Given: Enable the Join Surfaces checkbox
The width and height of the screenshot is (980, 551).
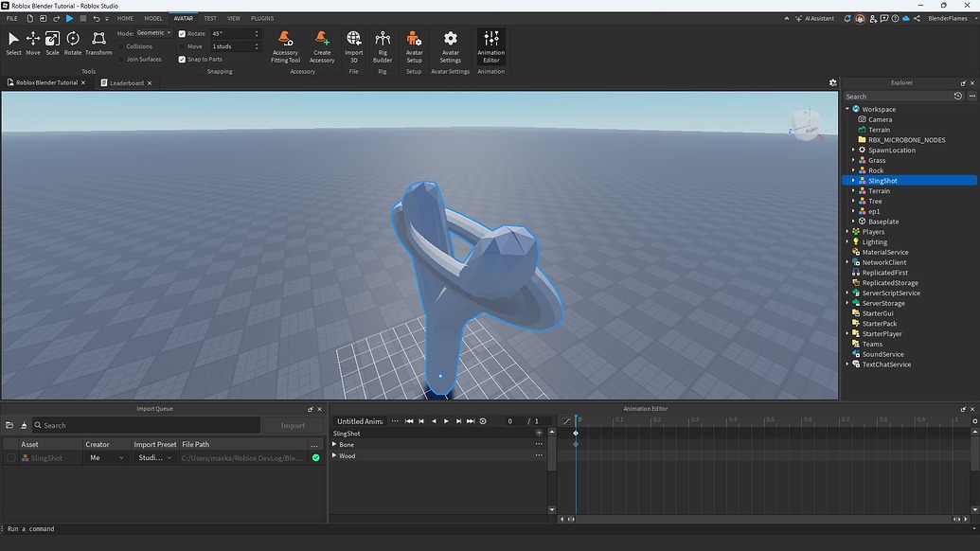Looking at the screenshot, I should pos(121,60).
